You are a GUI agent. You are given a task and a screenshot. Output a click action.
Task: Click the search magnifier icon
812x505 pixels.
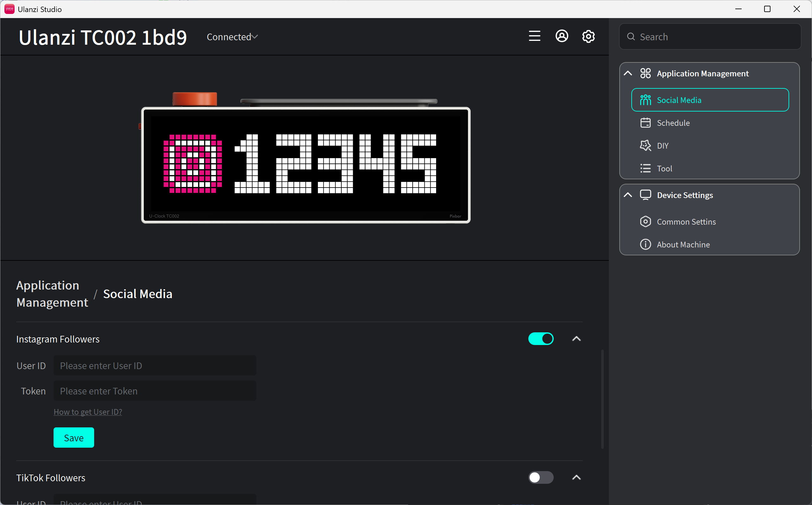pos(631,37)
